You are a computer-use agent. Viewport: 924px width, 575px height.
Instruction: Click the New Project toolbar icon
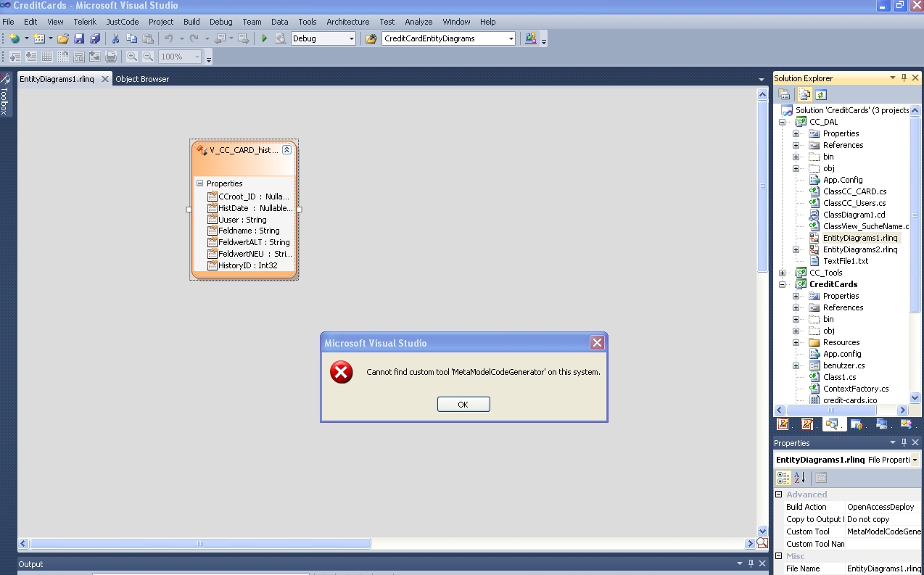click(x=15, y=38)
